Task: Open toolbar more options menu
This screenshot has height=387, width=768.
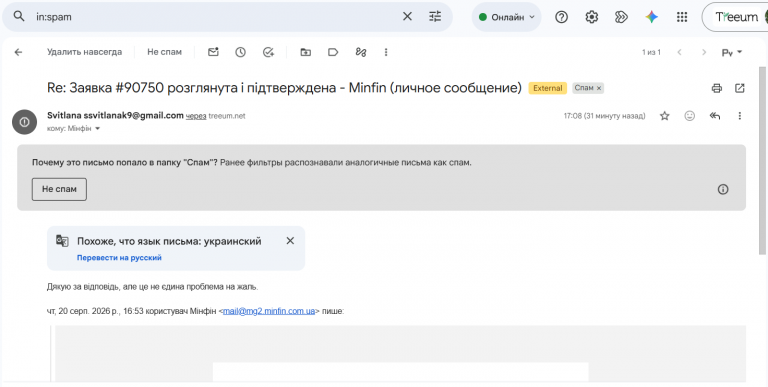Action: click(x=386, y=52)
